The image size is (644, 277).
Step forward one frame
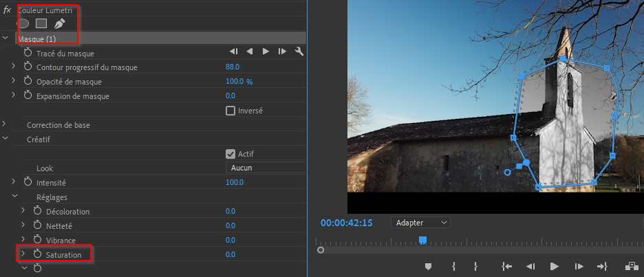pyautogui.click(x=579, y=266)
